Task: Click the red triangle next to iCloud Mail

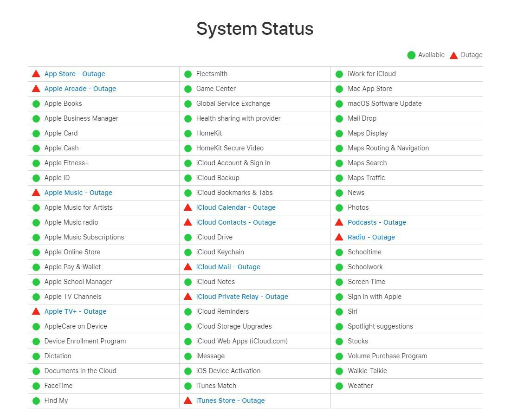Action: pyautogui.click(x=188, y=267)
